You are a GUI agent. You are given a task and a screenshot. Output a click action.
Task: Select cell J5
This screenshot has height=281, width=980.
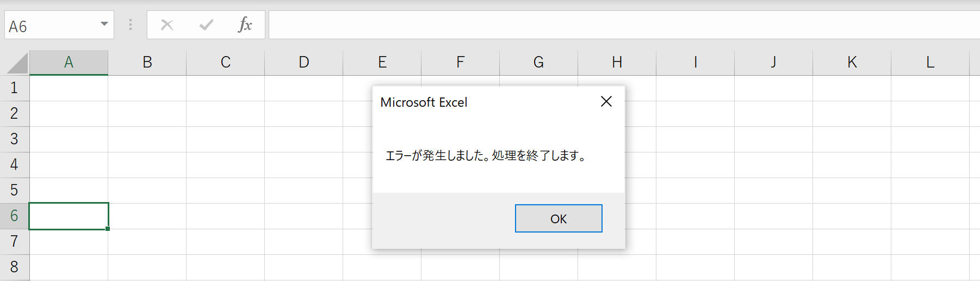[773, 190]
